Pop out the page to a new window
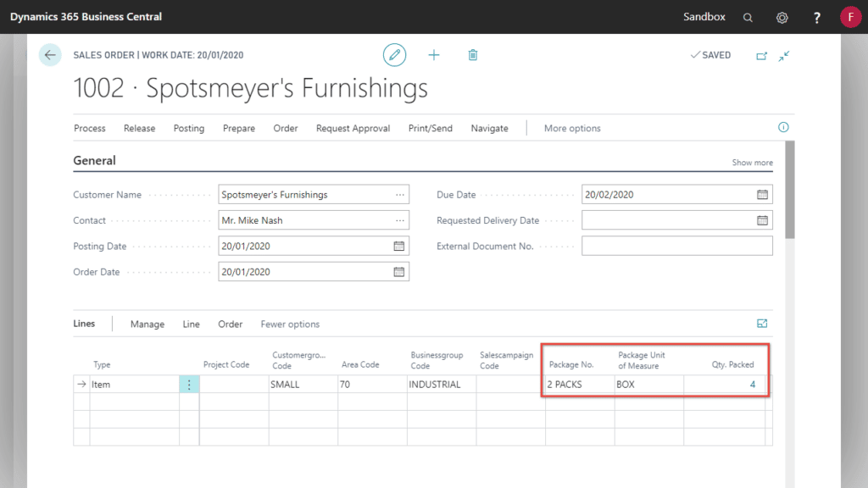 point(761,55)
